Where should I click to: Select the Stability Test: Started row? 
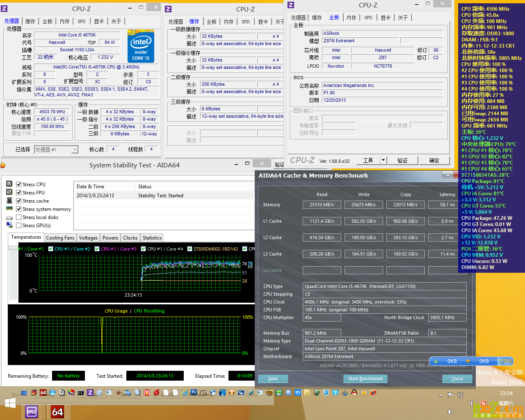pyautogui.click(x=164, y=196)
